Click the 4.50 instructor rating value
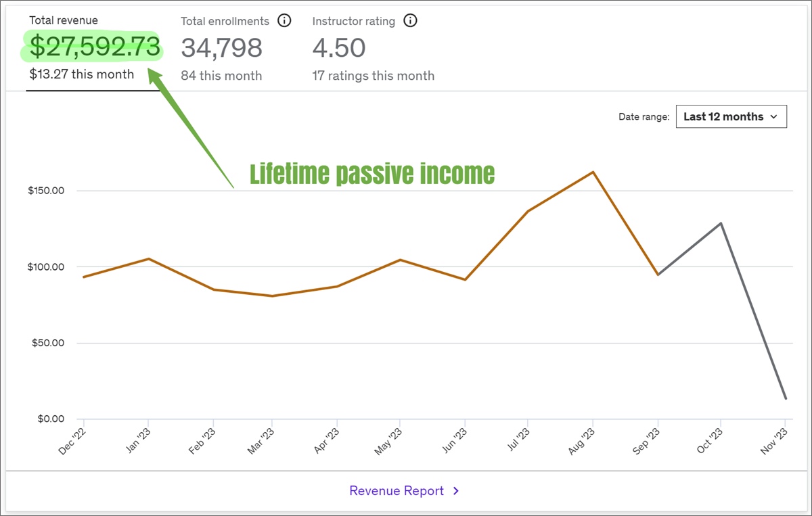 coord(339,48)
